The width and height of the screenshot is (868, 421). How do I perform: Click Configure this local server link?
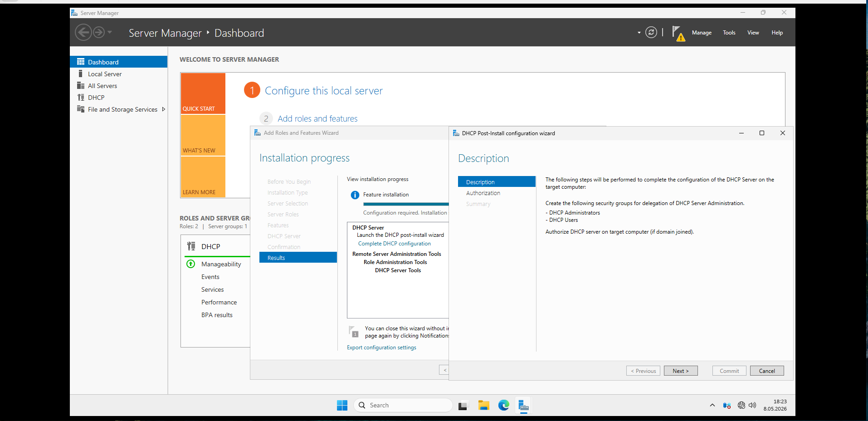coord(324,91)
